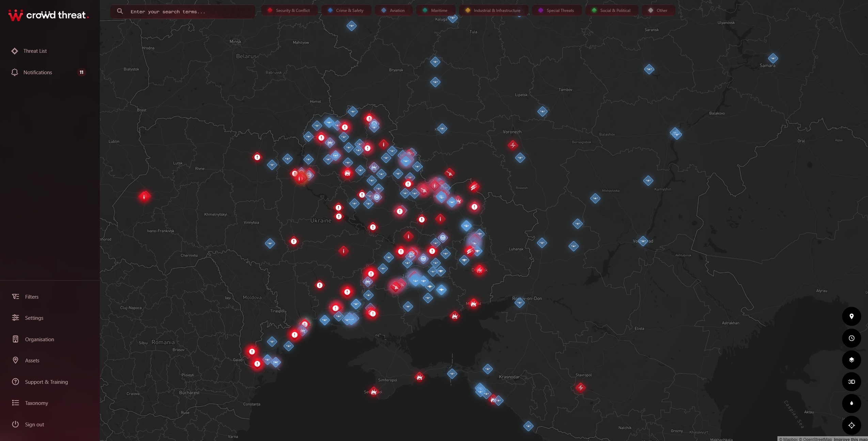
Task: Switch the map to 3D view
Action: pos(851,382)
